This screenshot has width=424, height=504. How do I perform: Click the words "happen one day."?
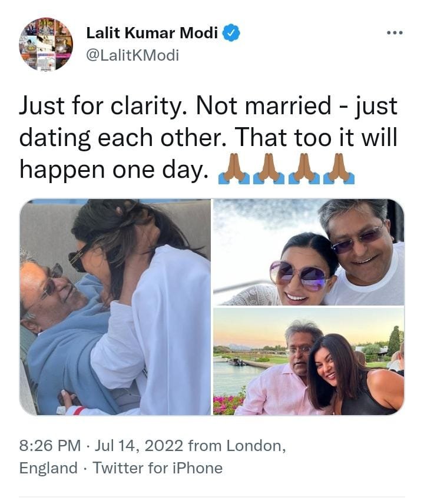coord(112,170)
